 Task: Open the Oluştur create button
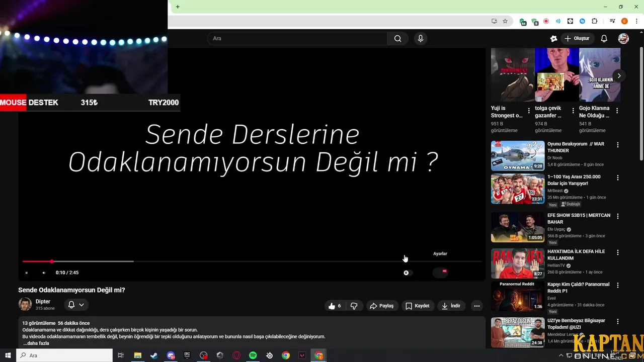(577, 38)
